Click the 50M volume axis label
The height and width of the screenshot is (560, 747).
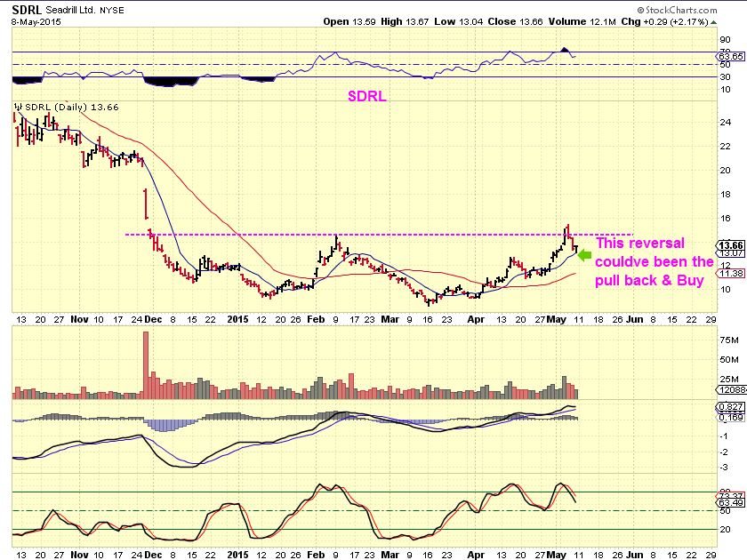click(729, 359)
